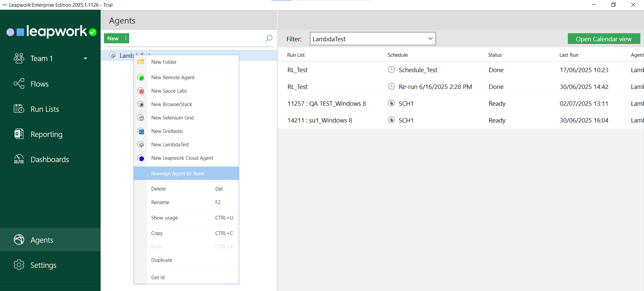Screen dimensions: 644x291
Task: Click the search magnifier icon in Agents panel
Action: coord(269,38)
